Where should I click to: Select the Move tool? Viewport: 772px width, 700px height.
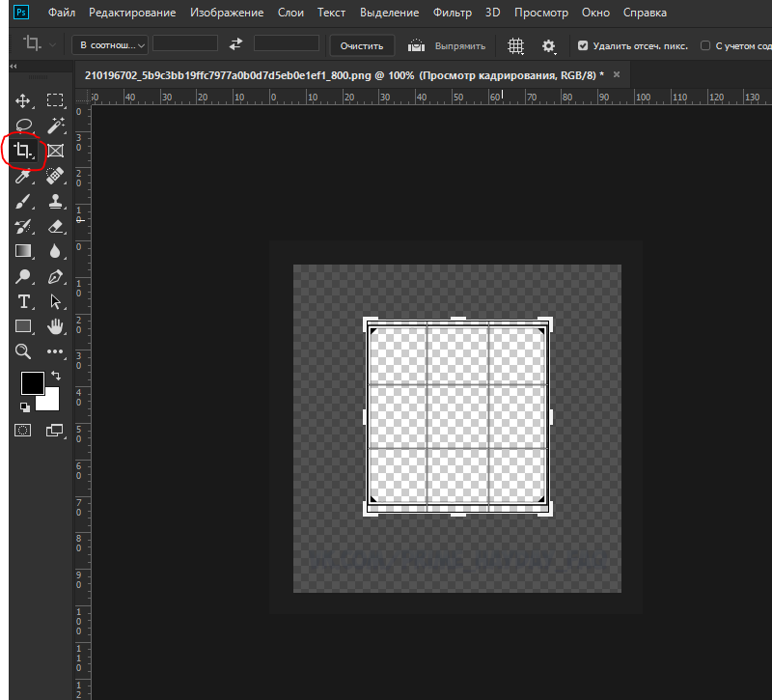[x=22, y=100]
